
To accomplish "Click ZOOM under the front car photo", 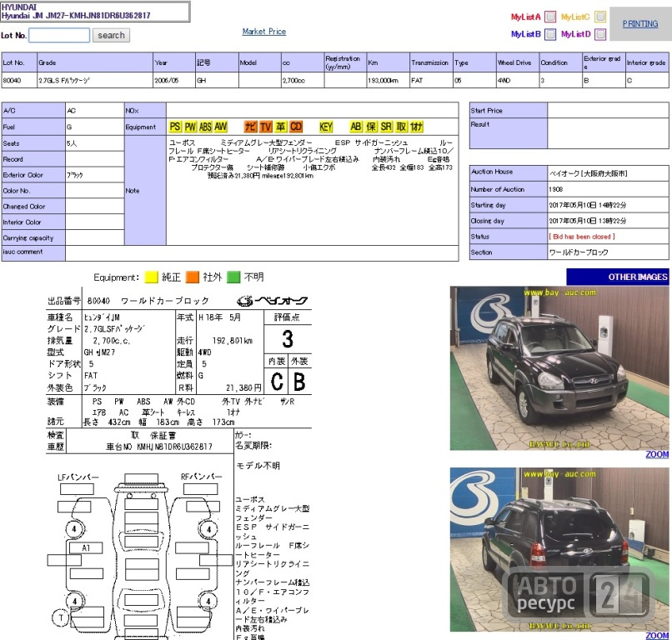I will point(657,454).
